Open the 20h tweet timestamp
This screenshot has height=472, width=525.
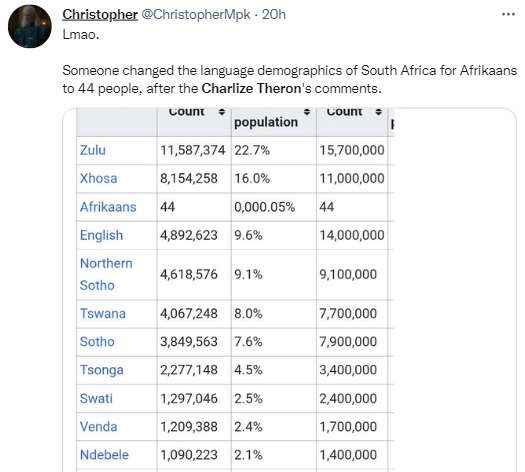click(274, 14)
